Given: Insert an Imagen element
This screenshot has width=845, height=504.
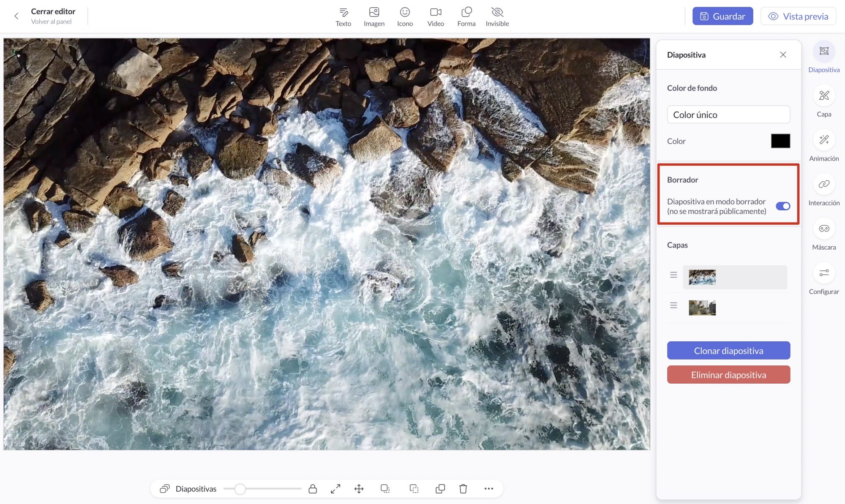Looking at the screenshot, I should [374, 17].
